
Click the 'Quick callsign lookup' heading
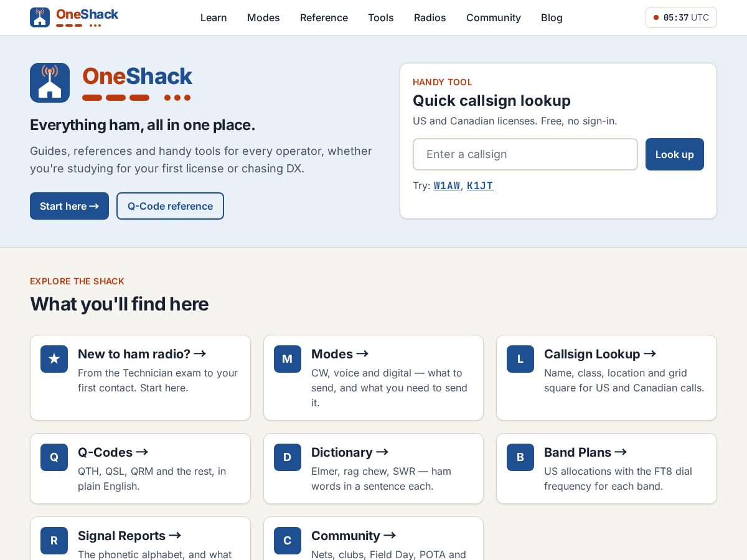point(492,101)
